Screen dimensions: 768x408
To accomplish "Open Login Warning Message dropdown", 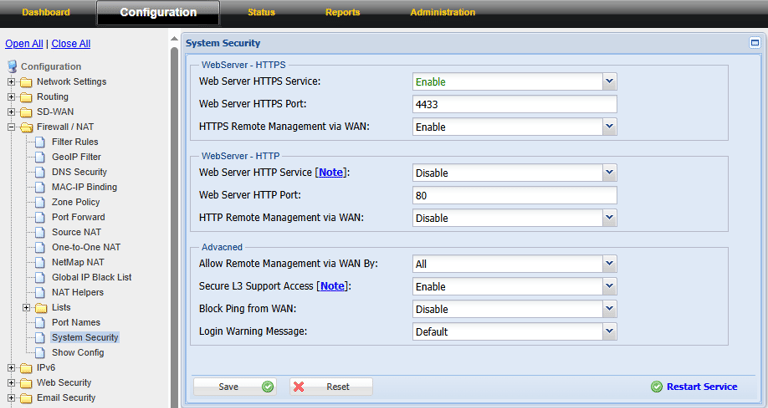I will point(609,331).
